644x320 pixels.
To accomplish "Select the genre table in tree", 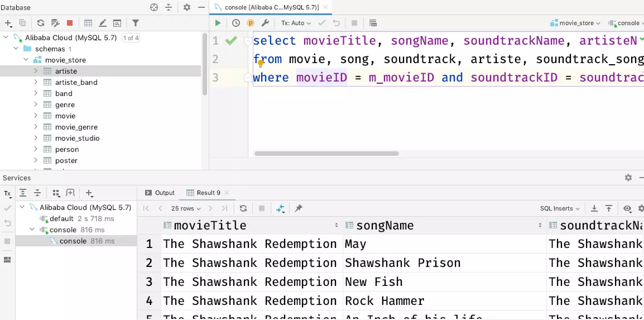I will click(65, 104).
